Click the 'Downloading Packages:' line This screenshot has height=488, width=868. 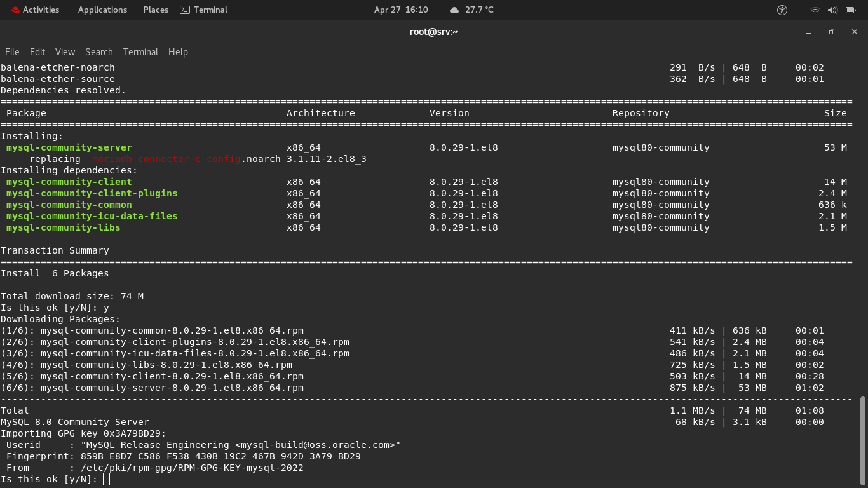point(60,319)
